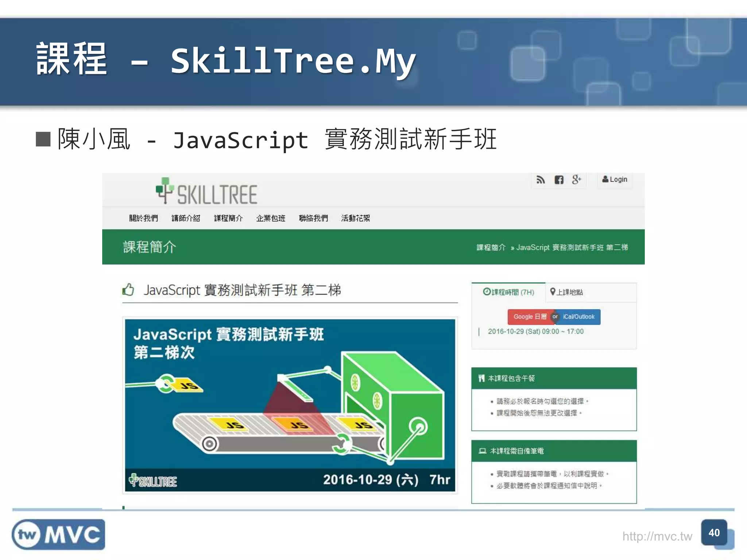Click the 本課程需自備筆電 panel header

point(554,451)
